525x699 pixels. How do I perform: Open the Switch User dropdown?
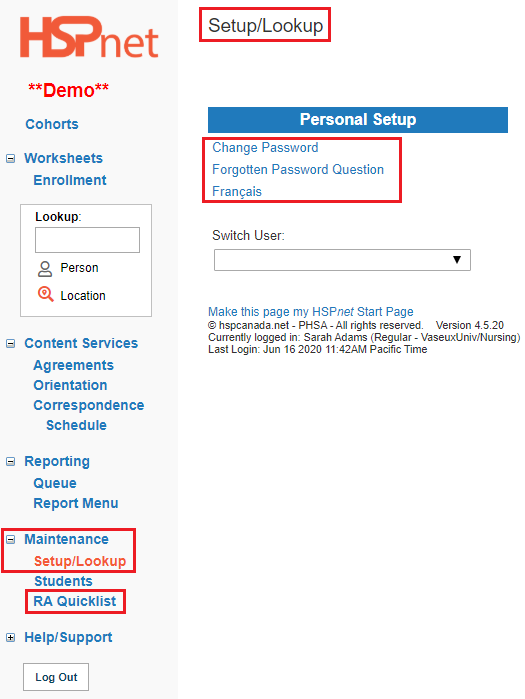(342, 260)
